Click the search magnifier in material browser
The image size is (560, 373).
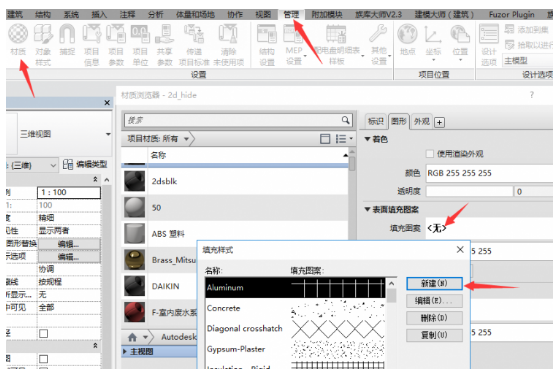tap(345, 120)
